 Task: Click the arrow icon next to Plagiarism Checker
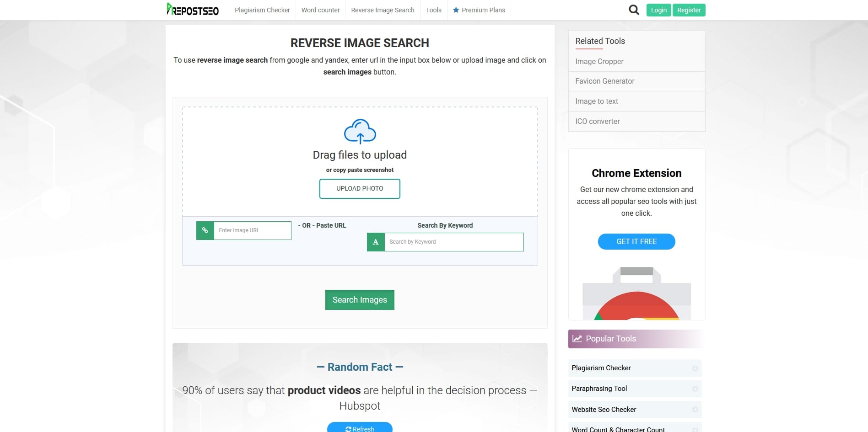pyautogui.click(x=695, y=368)
